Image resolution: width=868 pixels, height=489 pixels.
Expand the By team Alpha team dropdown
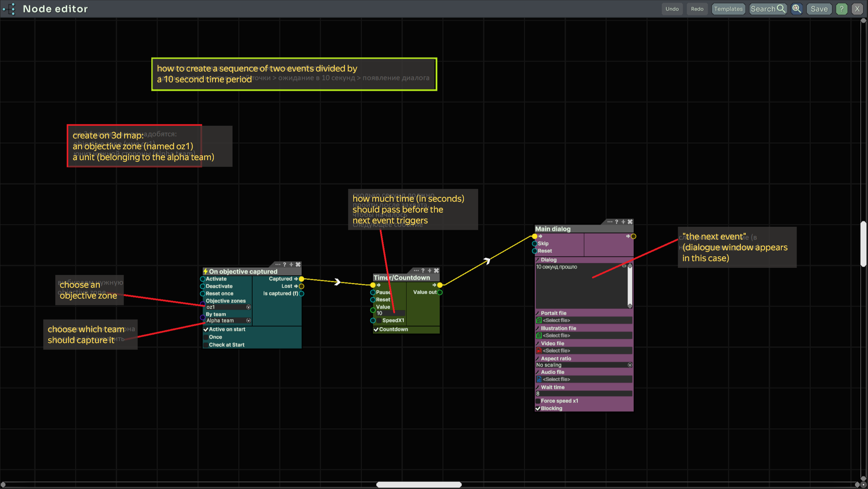click(248, 321)
